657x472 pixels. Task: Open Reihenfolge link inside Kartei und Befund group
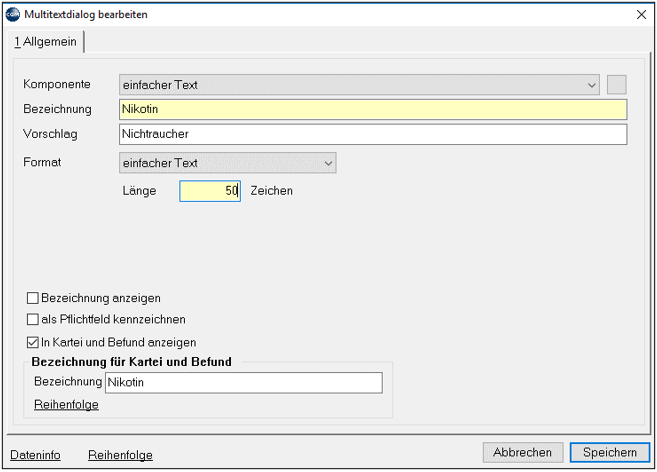[x=66, y=405]
